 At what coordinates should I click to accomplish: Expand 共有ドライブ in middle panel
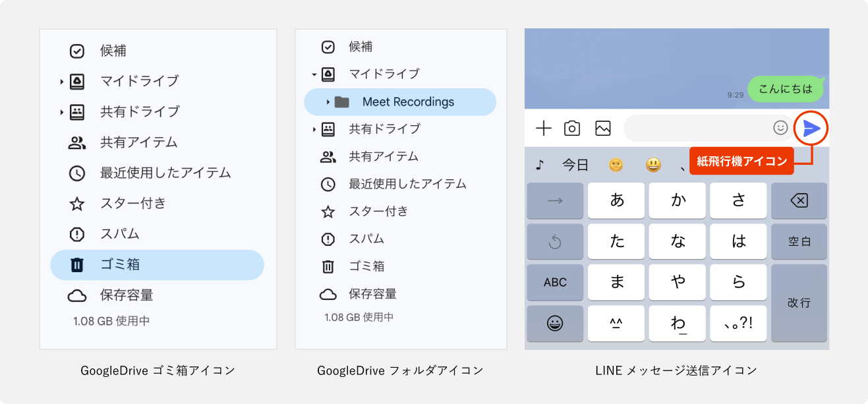tap(314, 129)
